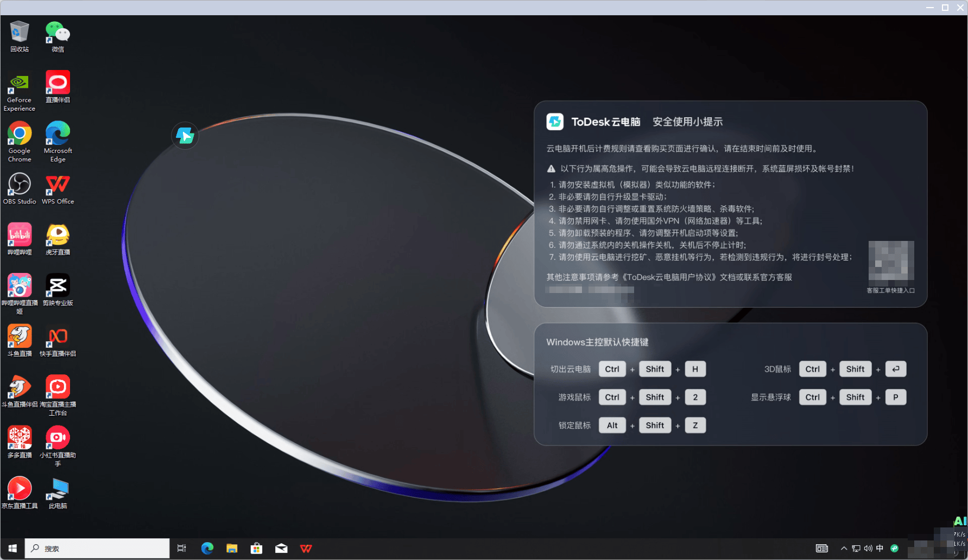The width and height of the screenshot is (968, 560).
Task: Click the customer service QR code image
Action: [x=891, y=263]
